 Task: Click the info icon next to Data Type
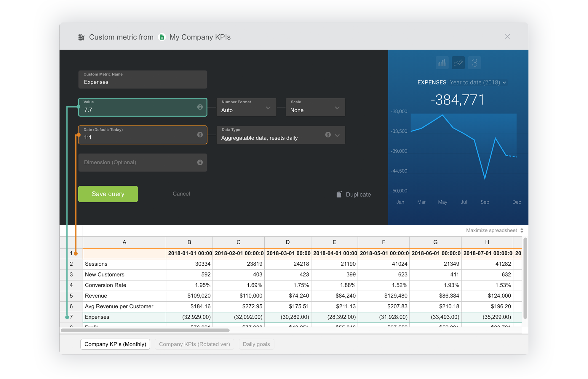(328, 135)
